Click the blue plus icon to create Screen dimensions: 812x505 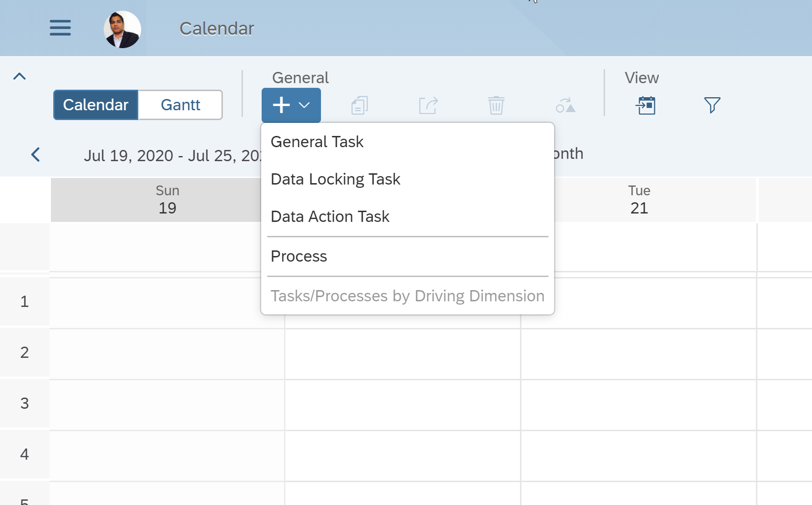tap(281, 105)
